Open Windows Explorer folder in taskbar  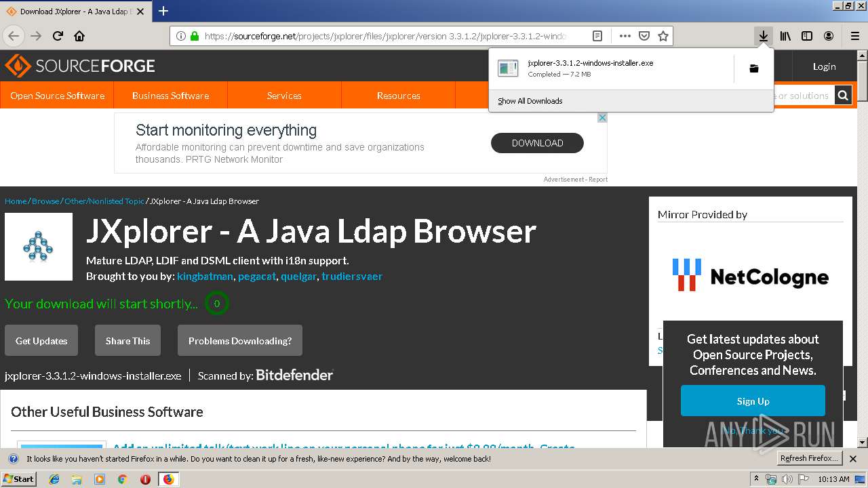[x=77, y=479]
